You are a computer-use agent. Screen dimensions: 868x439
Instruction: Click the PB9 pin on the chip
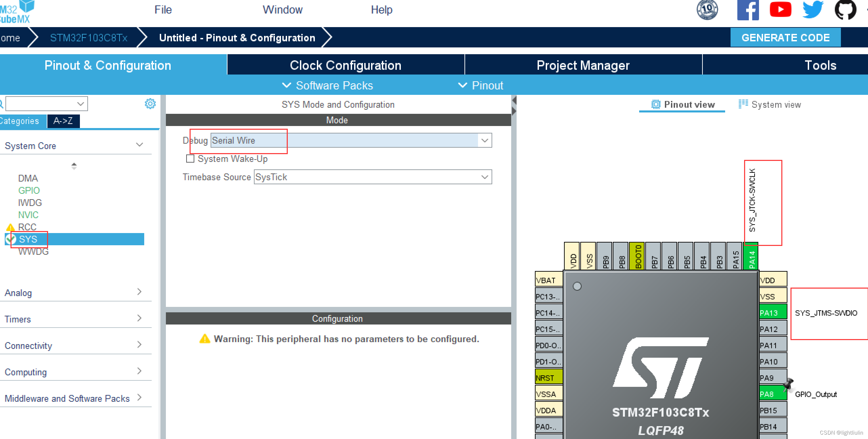tap(604, 256)
